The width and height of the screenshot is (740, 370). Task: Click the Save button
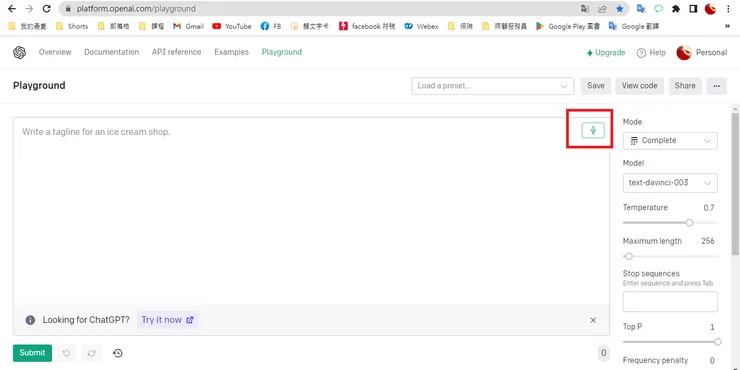[596, 86]
